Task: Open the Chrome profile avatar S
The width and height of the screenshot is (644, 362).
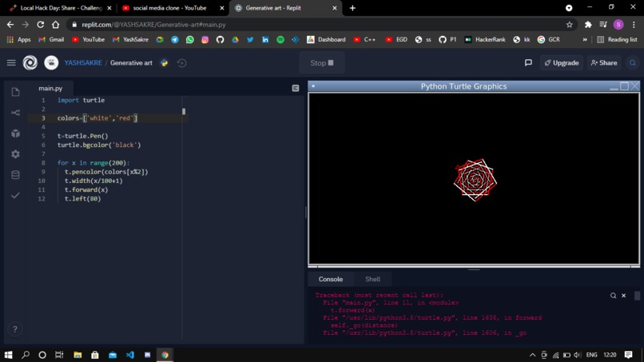Action: (x=618, y=25)
